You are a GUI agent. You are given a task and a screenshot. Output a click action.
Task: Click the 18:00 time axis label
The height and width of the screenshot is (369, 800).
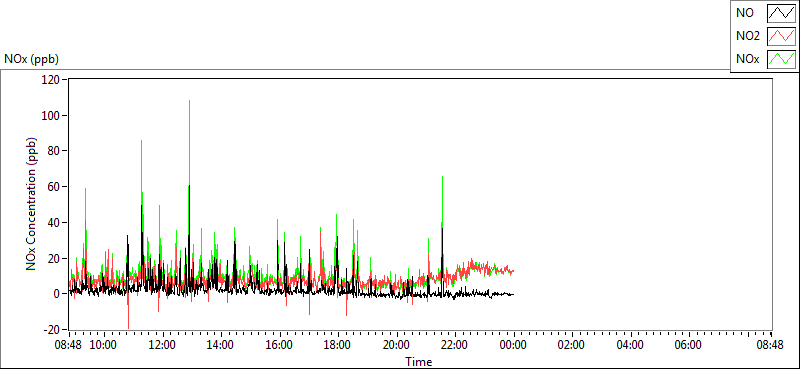click(x=338, y=345)
